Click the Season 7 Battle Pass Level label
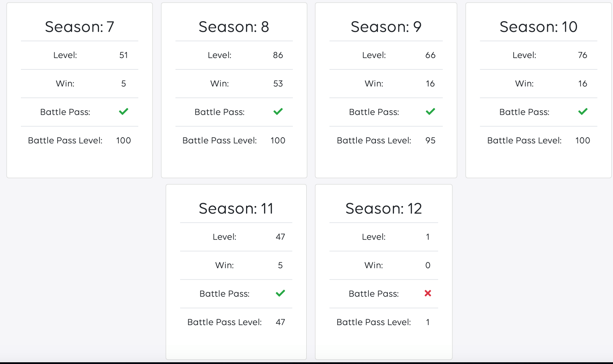This screenshot has width=613, height=364. coord(65,140)
